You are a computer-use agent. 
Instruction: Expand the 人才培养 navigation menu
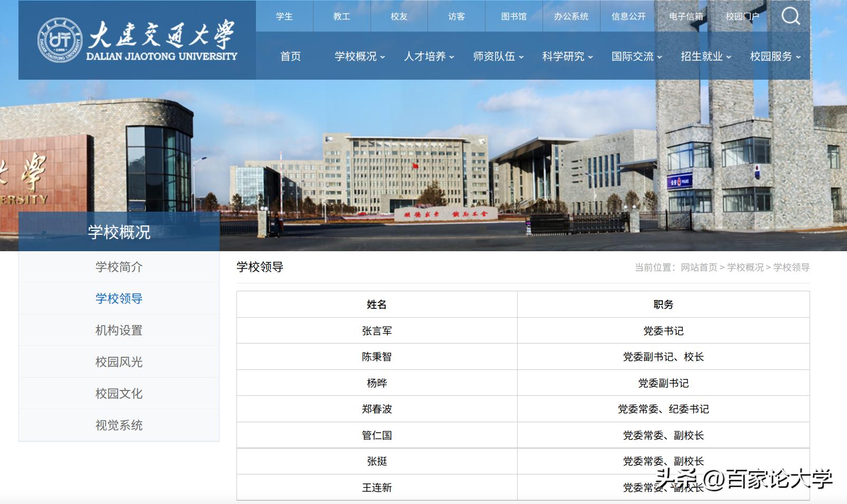(x=429, y=56)
